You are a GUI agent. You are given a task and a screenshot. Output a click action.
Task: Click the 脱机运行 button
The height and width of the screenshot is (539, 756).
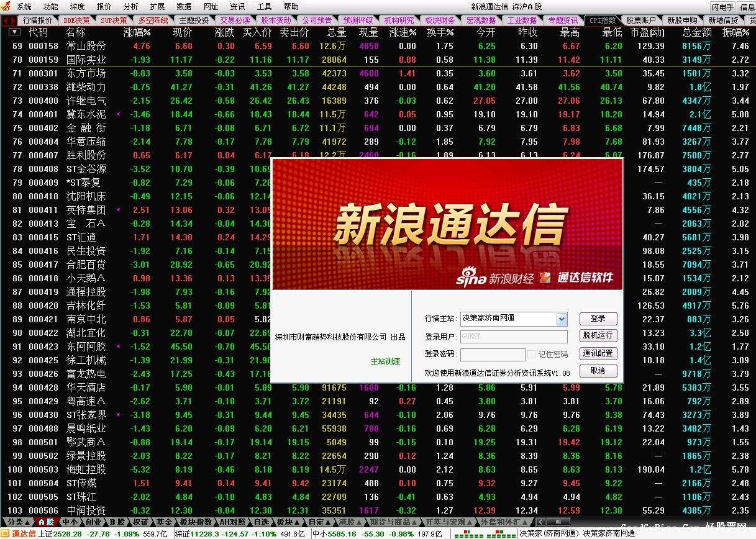point(598,335)
